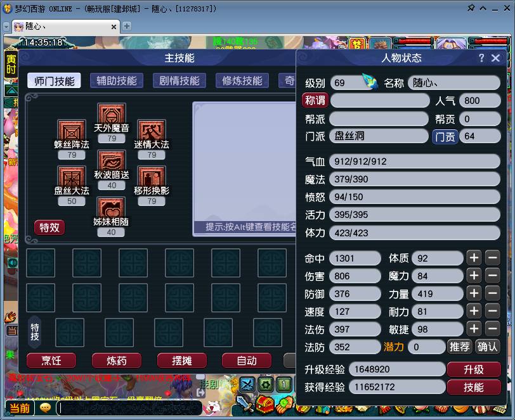This screenshot has width=515, height=420.
Task: Select the 迷情大法 skill icon
Action: (x=152, y=130)
